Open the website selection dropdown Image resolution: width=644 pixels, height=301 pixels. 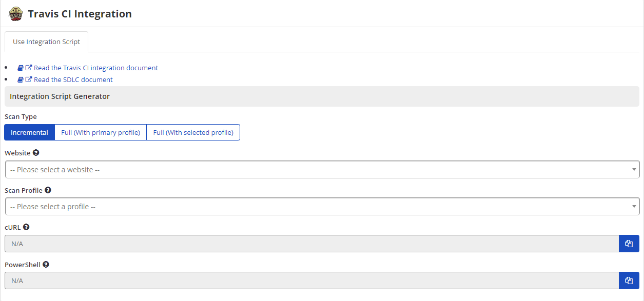pos(322,169)
